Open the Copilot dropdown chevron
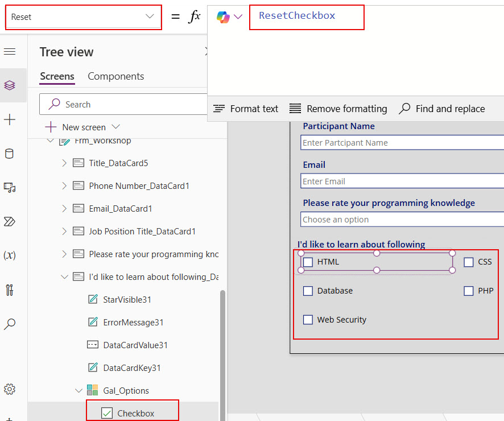 (238, 16)
